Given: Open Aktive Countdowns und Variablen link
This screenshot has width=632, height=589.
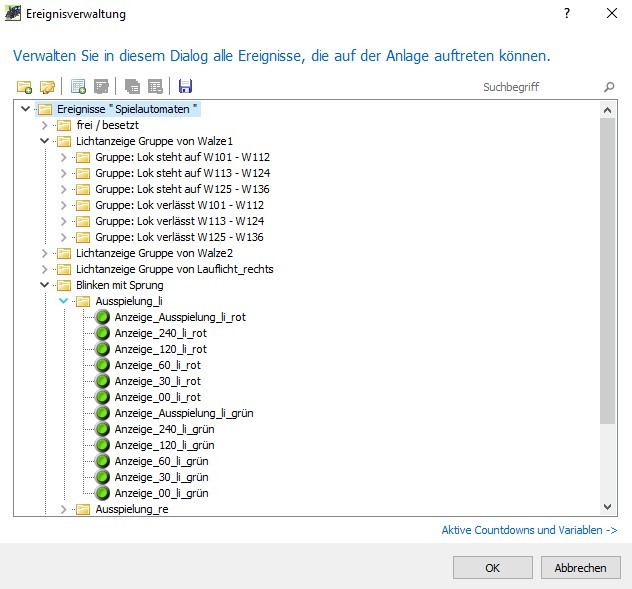Looking at the screenshot, I should pyautogui.click(x=529, y=530).
